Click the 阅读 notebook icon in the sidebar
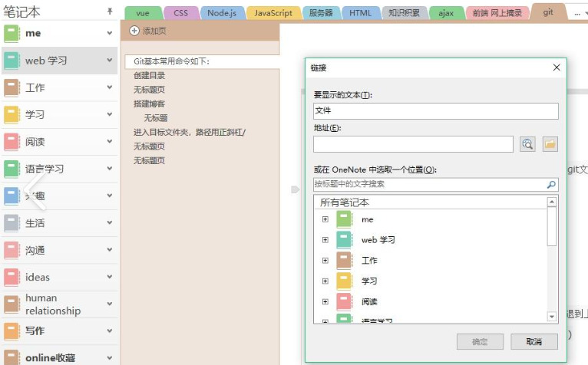 [x=12, y=142]
